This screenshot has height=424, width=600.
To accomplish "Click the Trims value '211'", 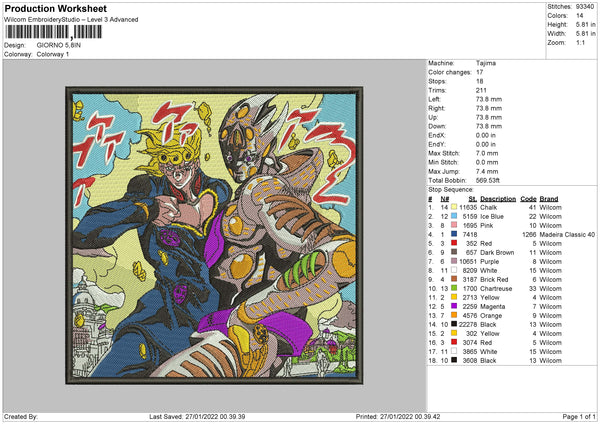I will (481, 90).
